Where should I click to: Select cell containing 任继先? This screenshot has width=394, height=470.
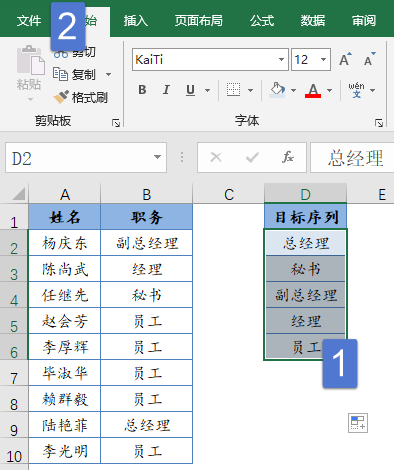[x=65, y=295]
